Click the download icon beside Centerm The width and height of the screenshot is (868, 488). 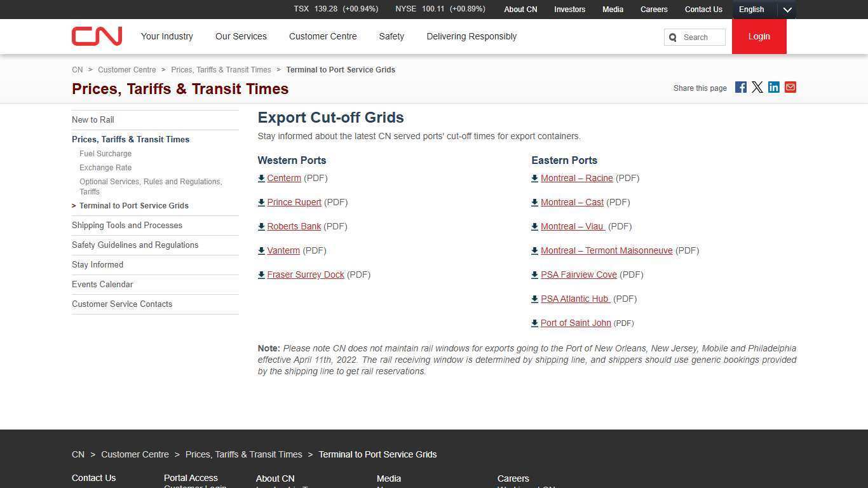coord(261,178)
